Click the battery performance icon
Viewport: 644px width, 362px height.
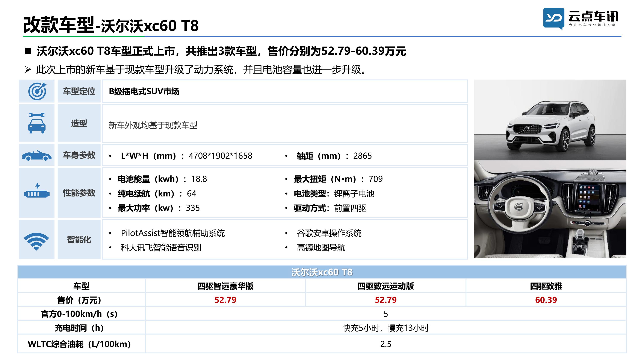[x=37, y=190]
